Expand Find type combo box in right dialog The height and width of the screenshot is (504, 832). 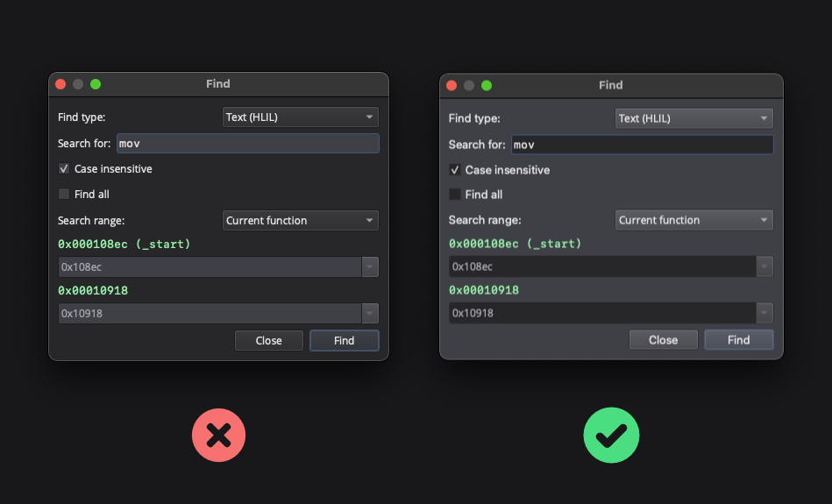coord(693,118)
